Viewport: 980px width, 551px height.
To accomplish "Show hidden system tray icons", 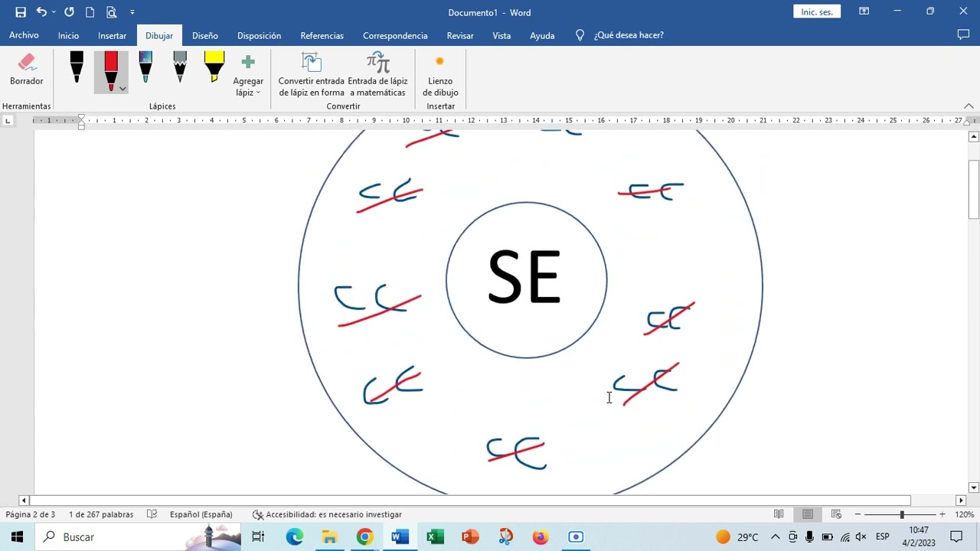I will point(775,537).
